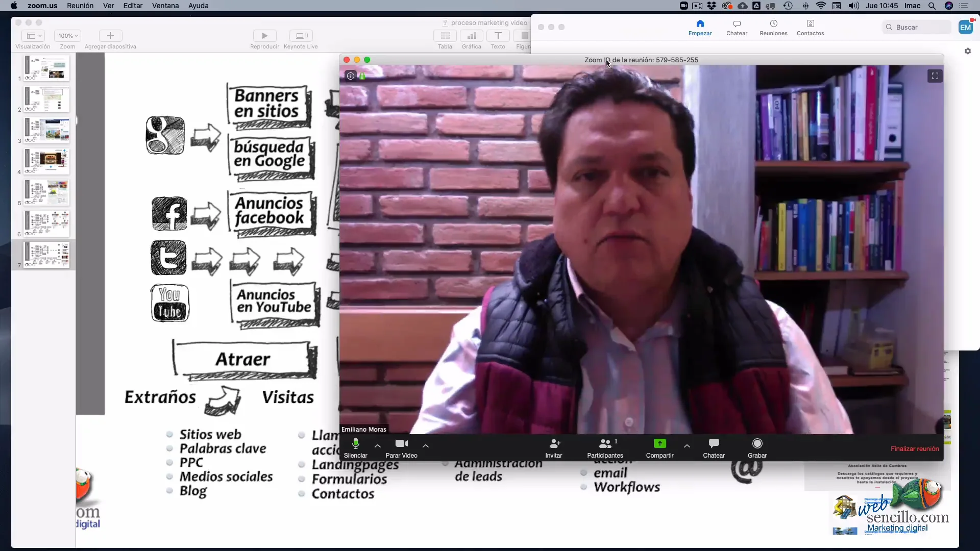Insert chart with Gráfica icon

tap(472, 36)
